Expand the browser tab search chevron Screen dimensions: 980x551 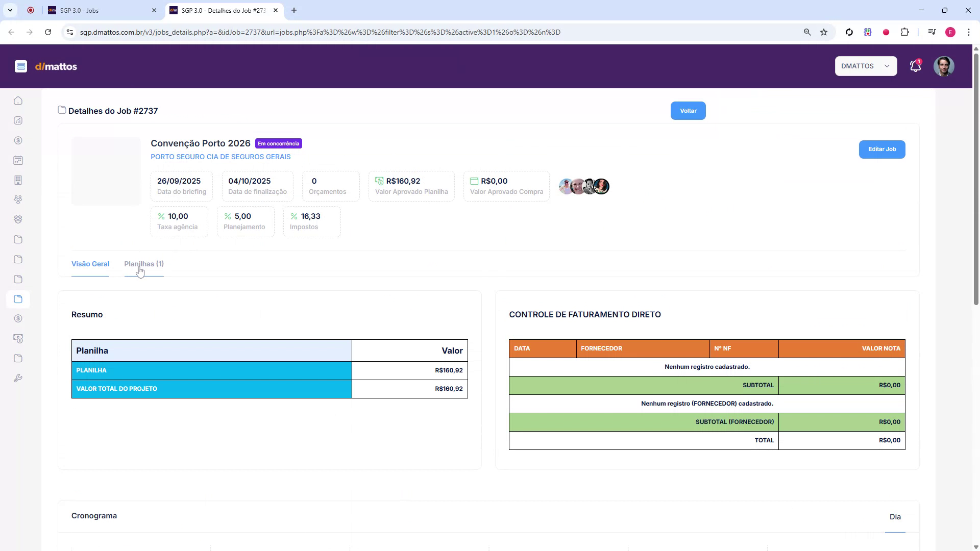click(x=10, y=10)
